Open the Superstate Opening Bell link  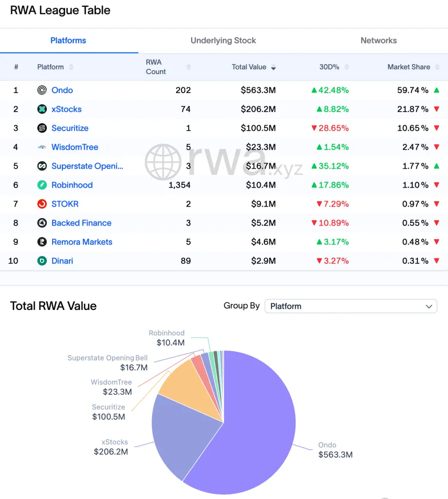pyautogui.click(x=87, y=166)
